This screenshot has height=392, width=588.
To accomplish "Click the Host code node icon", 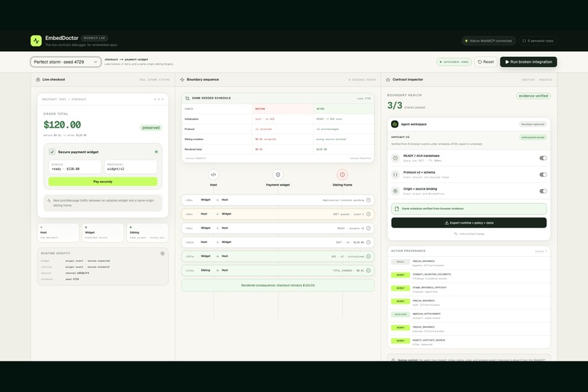I will point(213,174).
